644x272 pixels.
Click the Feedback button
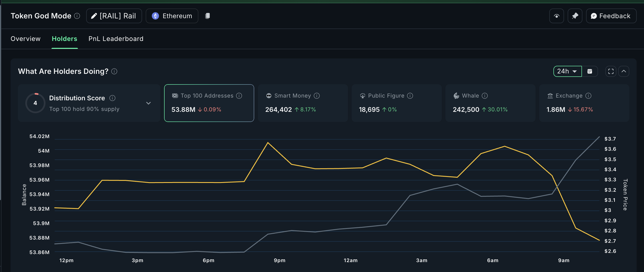click(x=611, y=16)
